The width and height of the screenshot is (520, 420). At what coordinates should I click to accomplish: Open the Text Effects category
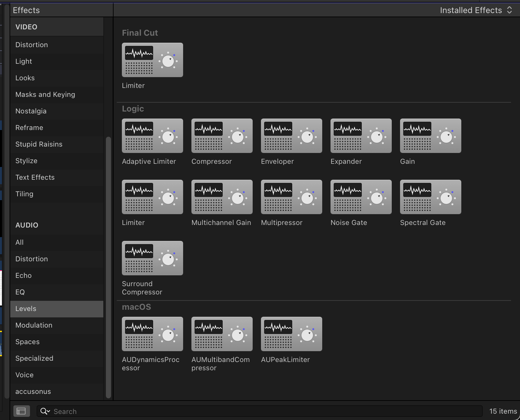(x=57, y=177)
